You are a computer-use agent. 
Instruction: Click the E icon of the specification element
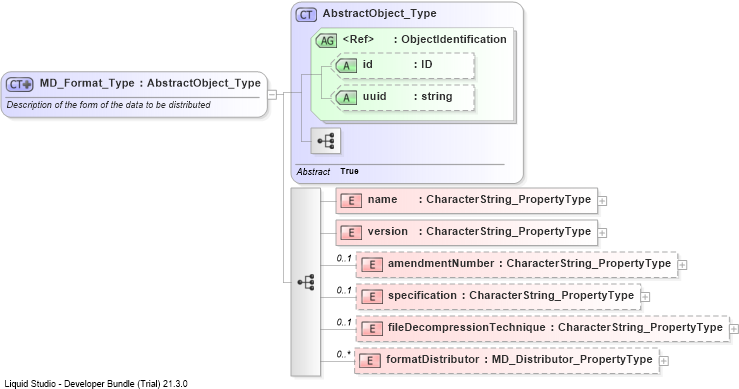(x=372, y=297)
